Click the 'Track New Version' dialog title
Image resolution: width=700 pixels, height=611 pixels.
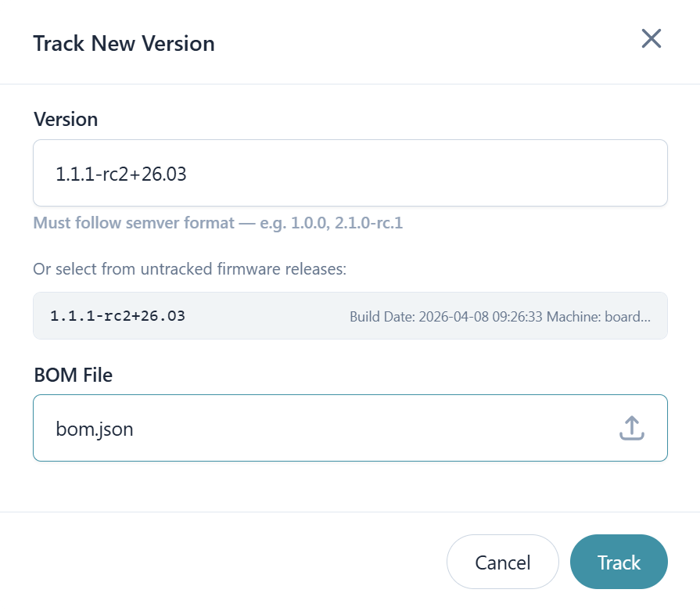(x=124, y=44)
